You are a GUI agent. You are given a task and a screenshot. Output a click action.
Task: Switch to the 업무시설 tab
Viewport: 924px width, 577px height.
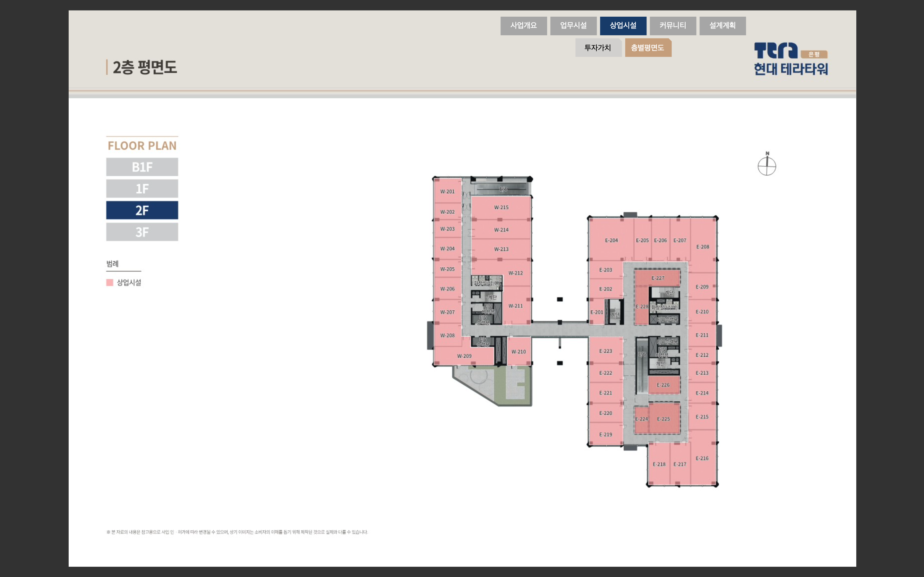coord(573,26)
